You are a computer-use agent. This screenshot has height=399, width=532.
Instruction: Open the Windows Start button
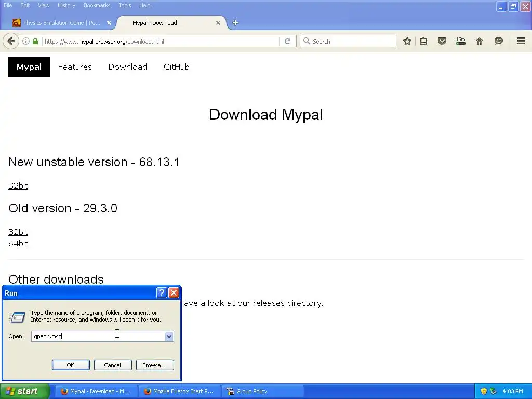(24, 391)
